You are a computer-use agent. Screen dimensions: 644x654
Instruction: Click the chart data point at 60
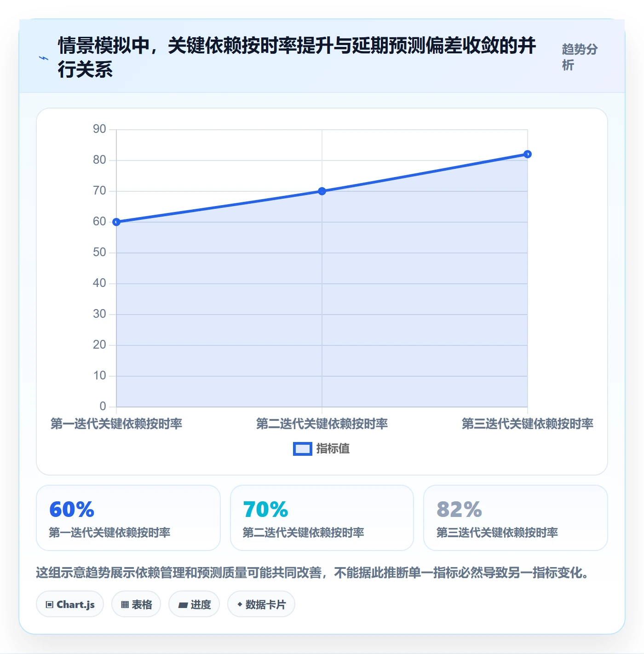tap(116, 222)
